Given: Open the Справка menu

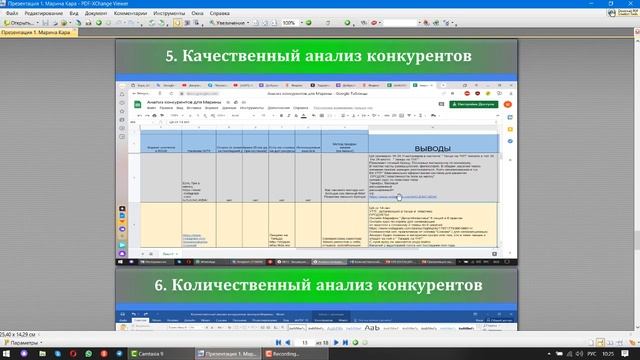Looking at the screenshot, I should 220,13.
